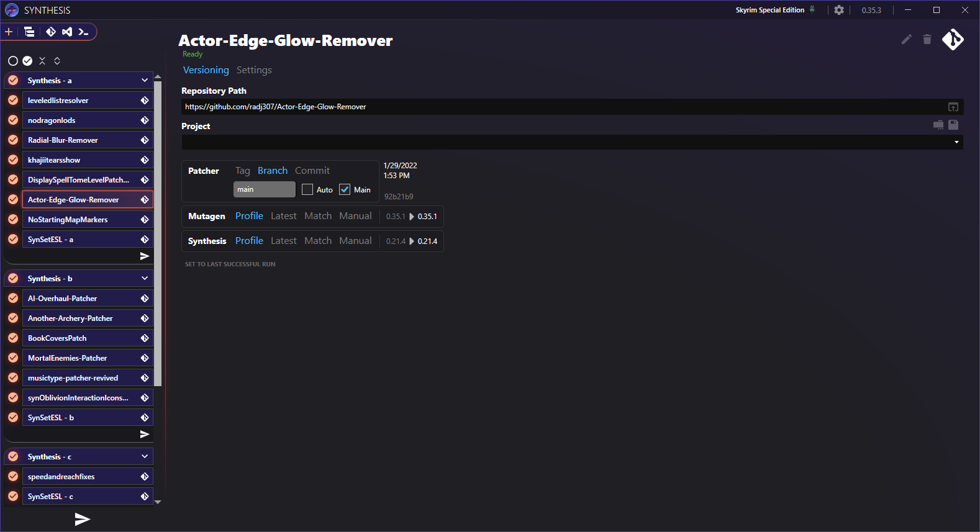Delete the patcher with the trash icon
980x532 pixels.
click(927, 39)
